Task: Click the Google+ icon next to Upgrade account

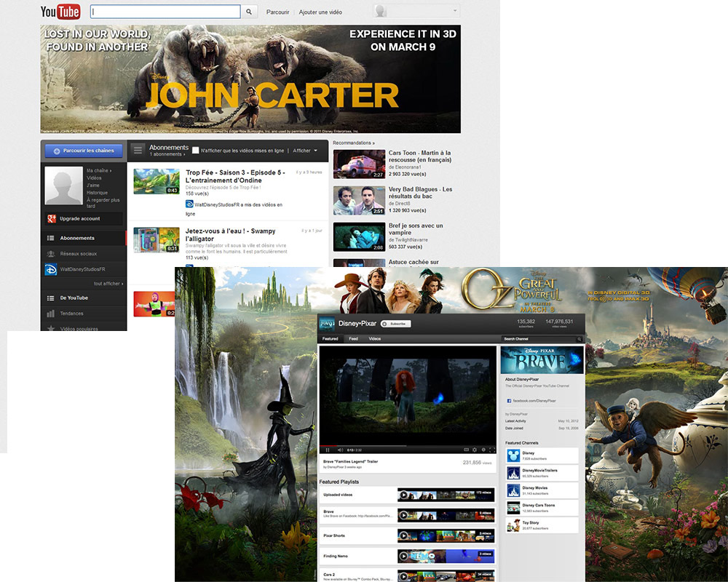Action: click(52, 218)
